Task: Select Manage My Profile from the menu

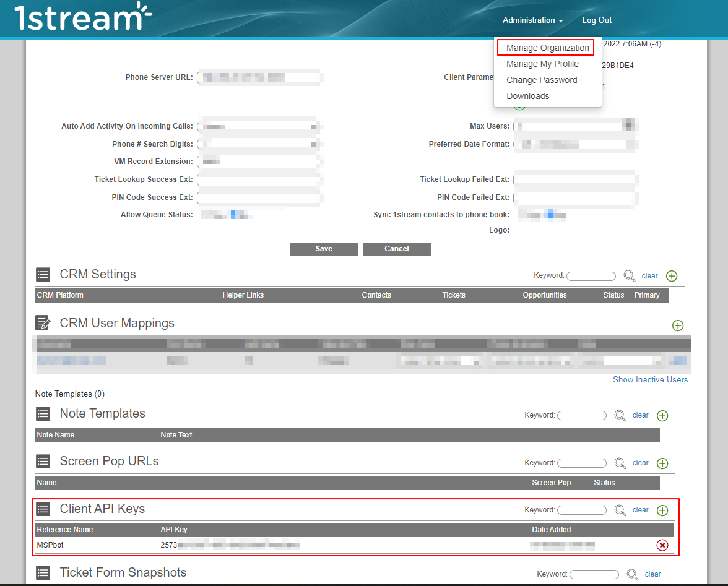Action: coord(542,64)
